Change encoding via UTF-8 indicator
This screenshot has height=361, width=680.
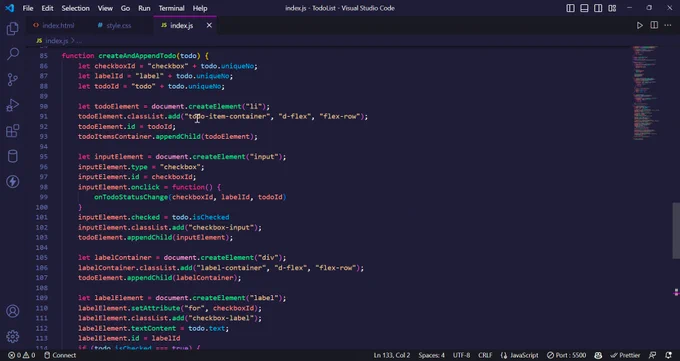[x=461, y=355]
